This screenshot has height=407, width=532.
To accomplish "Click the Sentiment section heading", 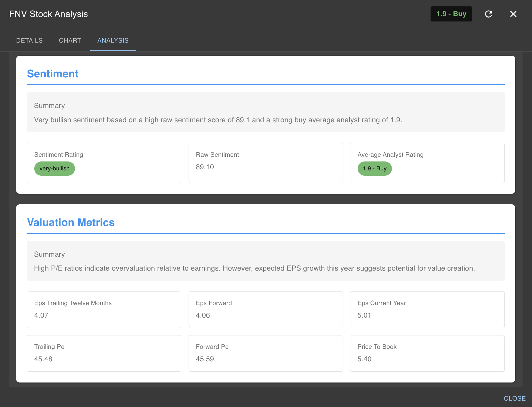I will pos(53,74).
